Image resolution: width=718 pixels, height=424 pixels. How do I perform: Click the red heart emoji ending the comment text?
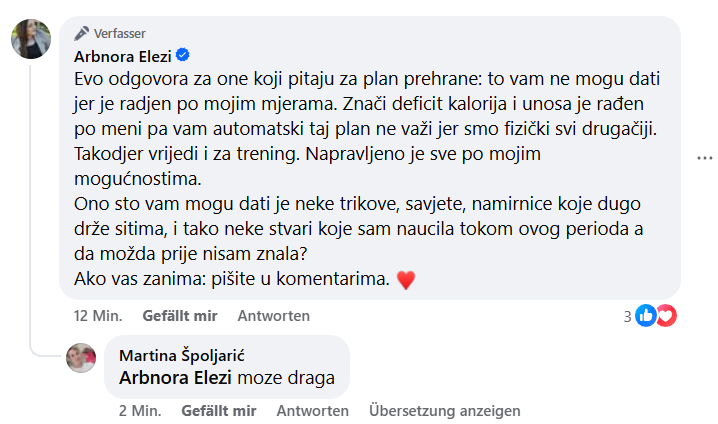(405, 281)
